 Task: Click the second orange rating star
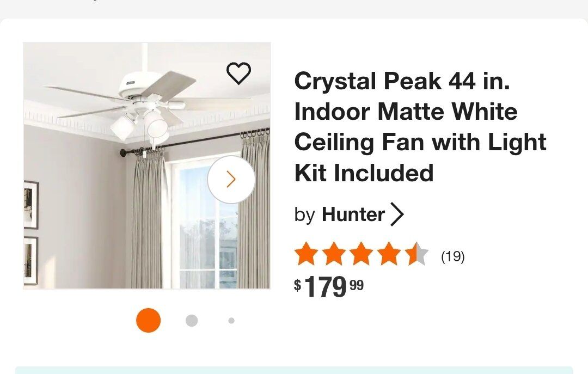click(x=334, y=254)
